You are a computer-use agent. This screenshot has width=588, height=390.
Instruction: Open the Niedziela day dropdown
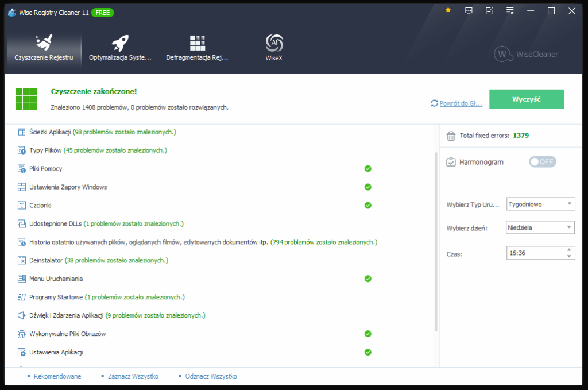(540, 227)
